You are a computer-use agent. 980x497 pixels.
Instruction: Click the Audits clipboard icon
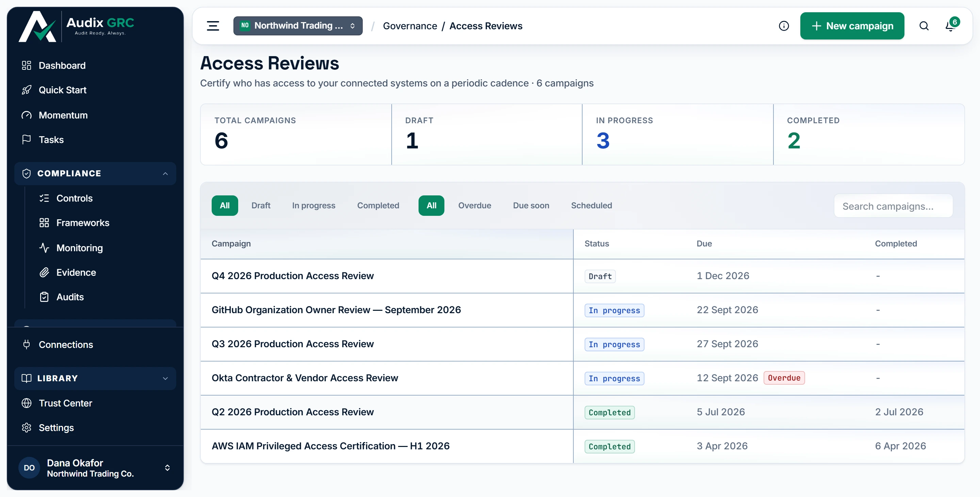click(x=44, y=297)
